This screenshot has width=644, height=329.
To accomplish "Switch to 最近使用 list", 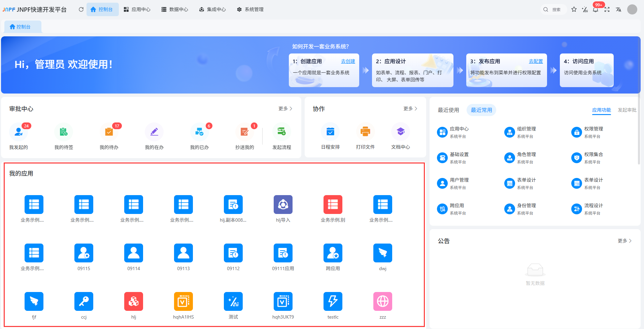I will (448, 110).
